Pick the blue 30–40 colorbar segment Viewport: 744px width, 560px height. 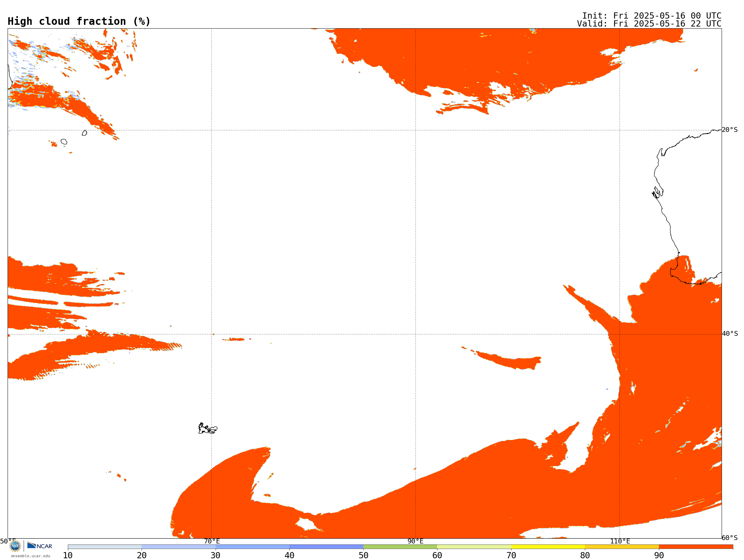tap(252, 547)
